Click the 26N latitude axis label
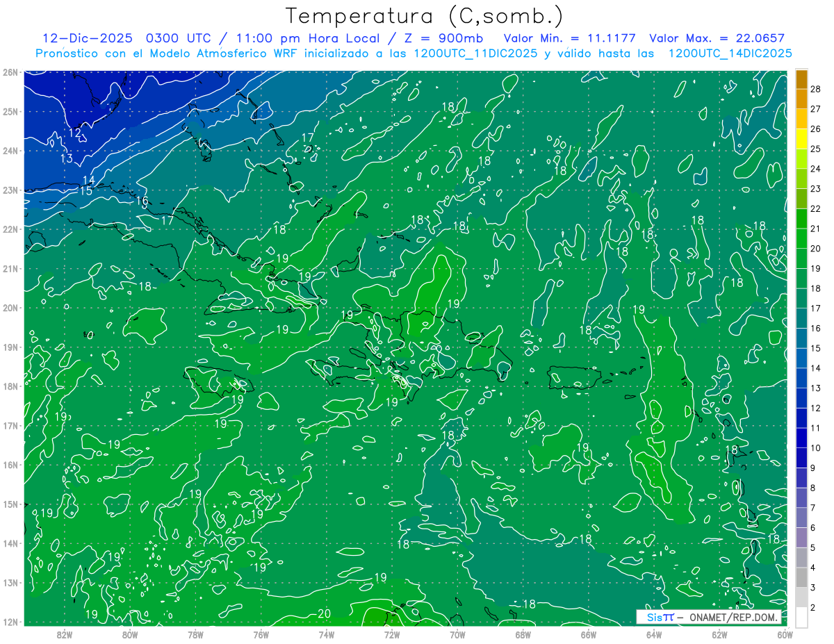 coord(10,72)
